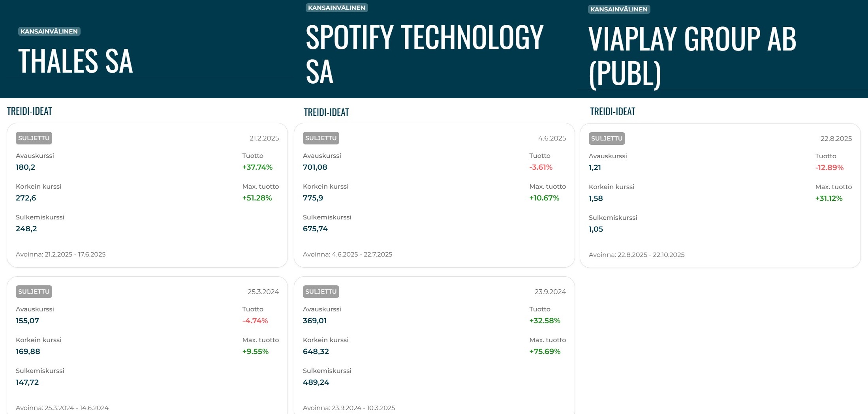Click the KANSAINVÄLINEN badge above Thales SA

pyautogui.click(x=49, y=31)
